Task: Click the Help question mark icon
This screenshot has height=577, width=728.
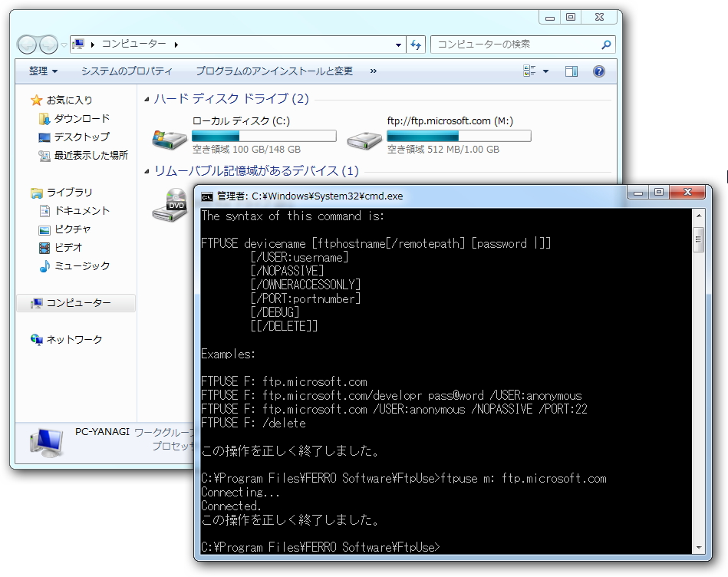Action: coord(599,71)
